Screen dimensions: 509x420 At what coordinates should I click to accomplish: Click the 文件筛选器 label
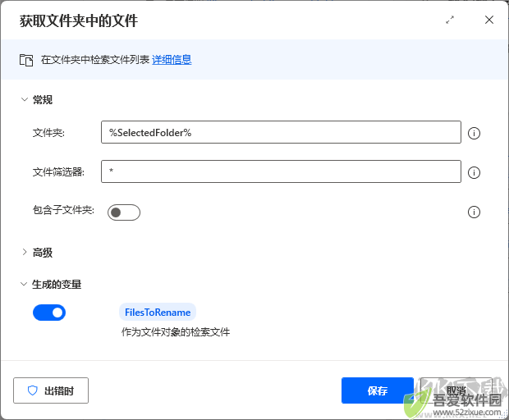click(x=58, y=172)
